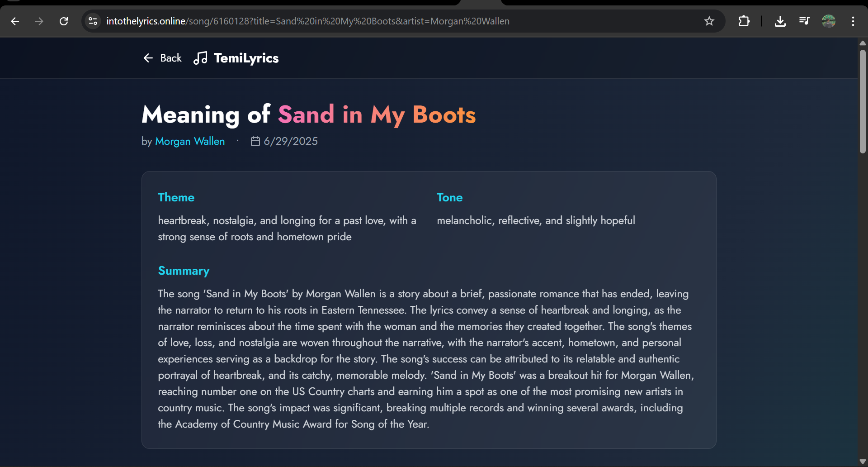
Task: Click the Tone heading
Action: (449, 197)
